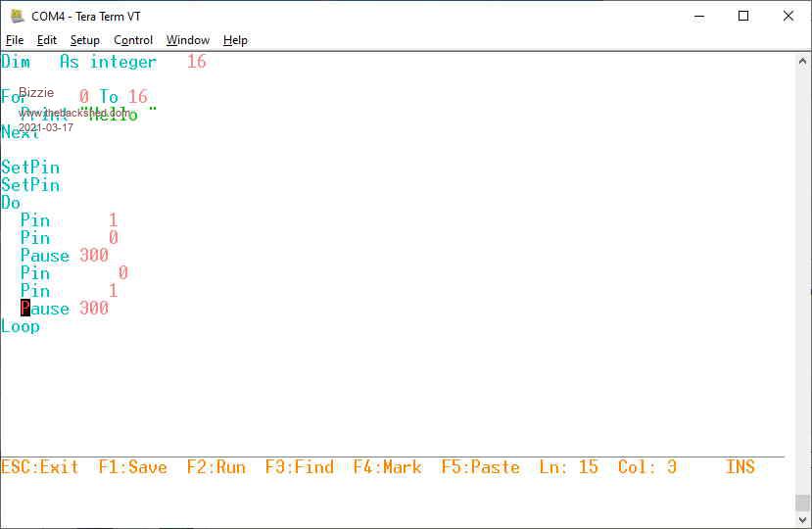Screen dimensions: 812x529
Task: Maximize the Tera Term window
Action: click(743, 16)
